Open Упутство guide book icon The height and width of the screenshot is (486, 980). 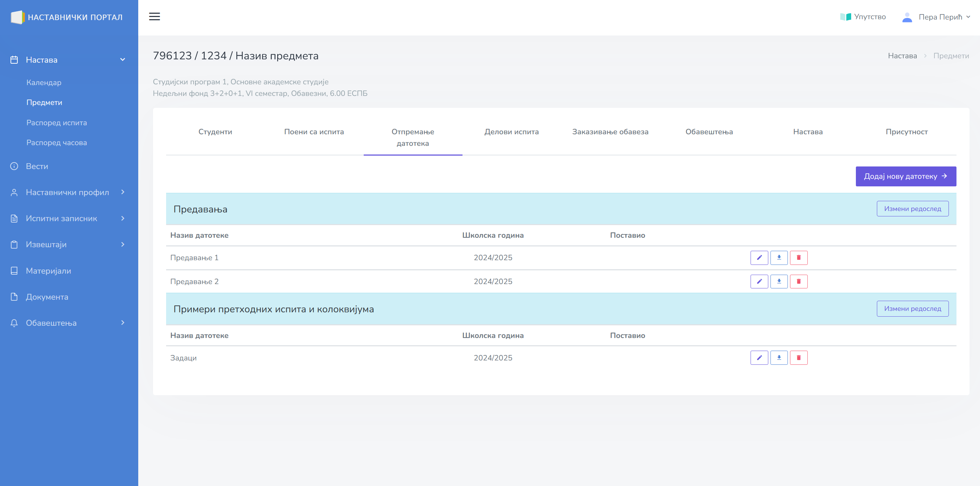(845, 17)
